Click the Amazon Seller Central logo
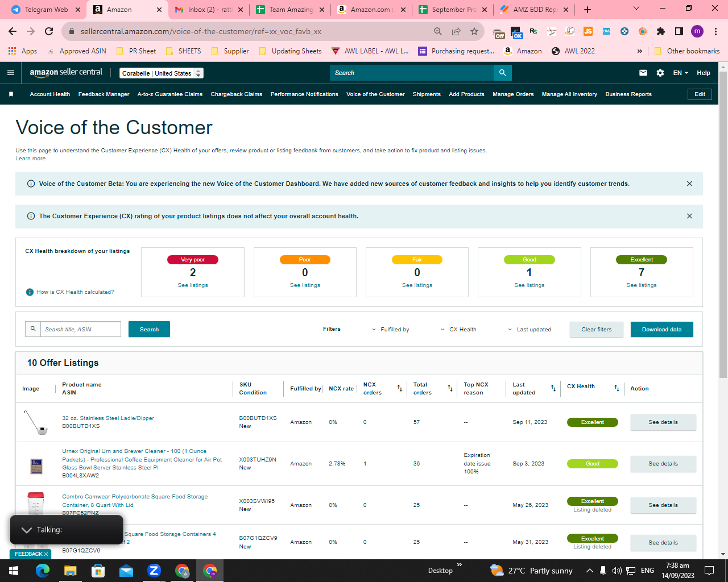This screenshot has width=728, height=582. [x=66, y=72]
